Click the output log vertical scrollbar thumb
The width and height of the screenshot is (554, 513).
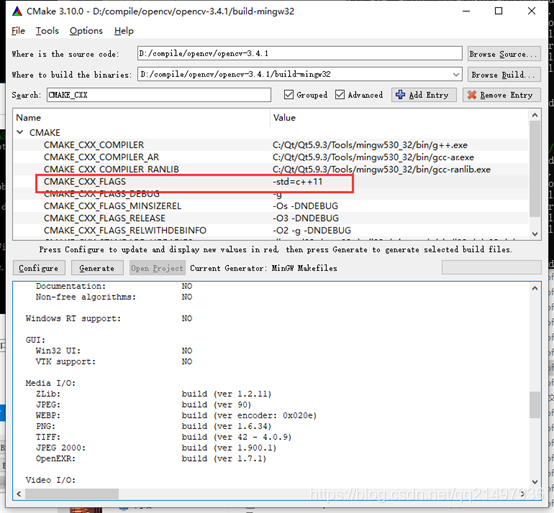pos(535,405)
